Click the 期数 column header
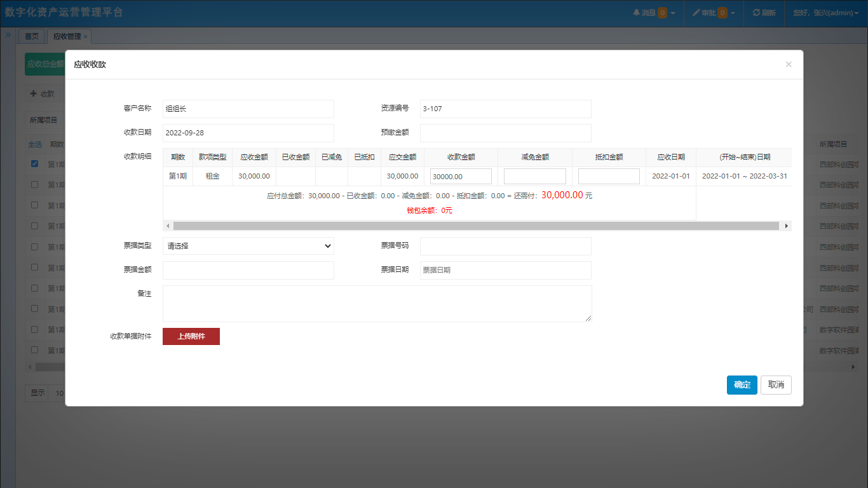This screenshot has width=868, height=488. pos(178,157)
